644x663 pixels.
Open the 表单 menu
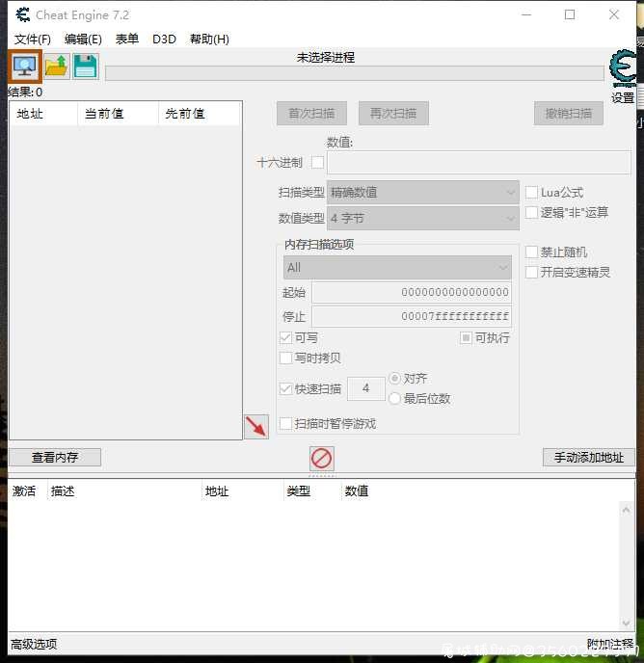(127, 40)
